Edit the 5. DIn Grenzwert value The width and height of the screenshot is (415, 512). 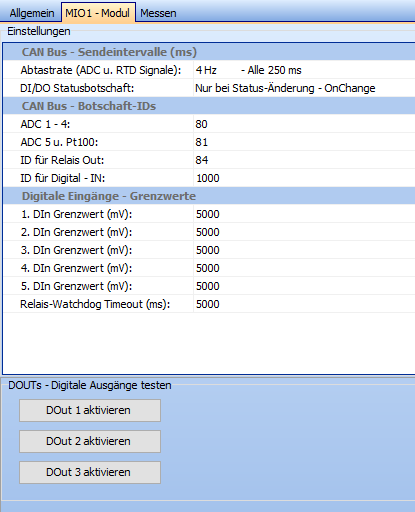[304, 286]
